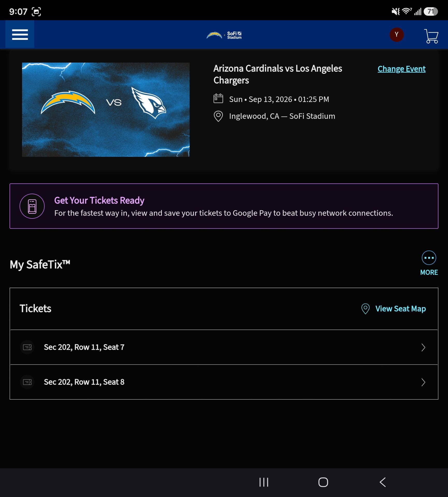Open the hamburger navigation menu
This screenshot has height=497, width=448.
pos(20,34)
